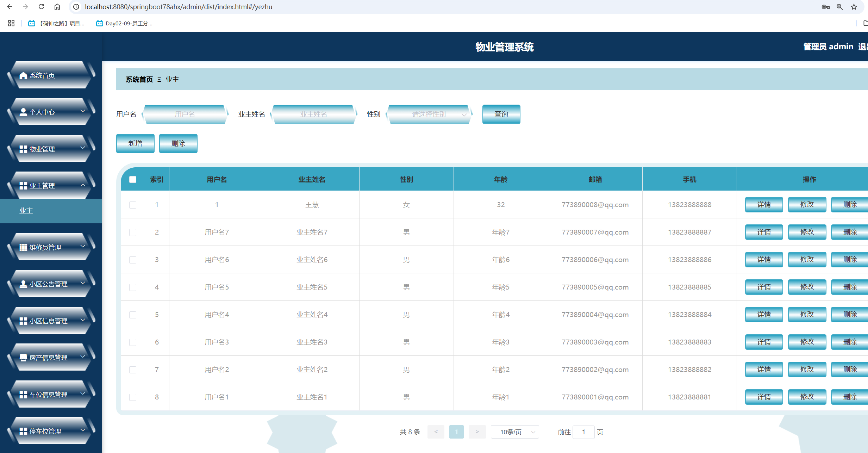This screenshot has width=868, height=453.
Task: Click the 删除 batch delete button above table
Action: 178,143
